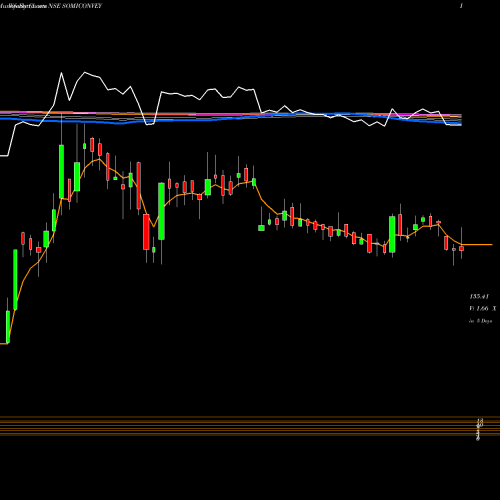The height and width of the screenshot is (500, 500).
Task: Click the NSE SOMICONVEY ticker label
Action: point(75,6)
